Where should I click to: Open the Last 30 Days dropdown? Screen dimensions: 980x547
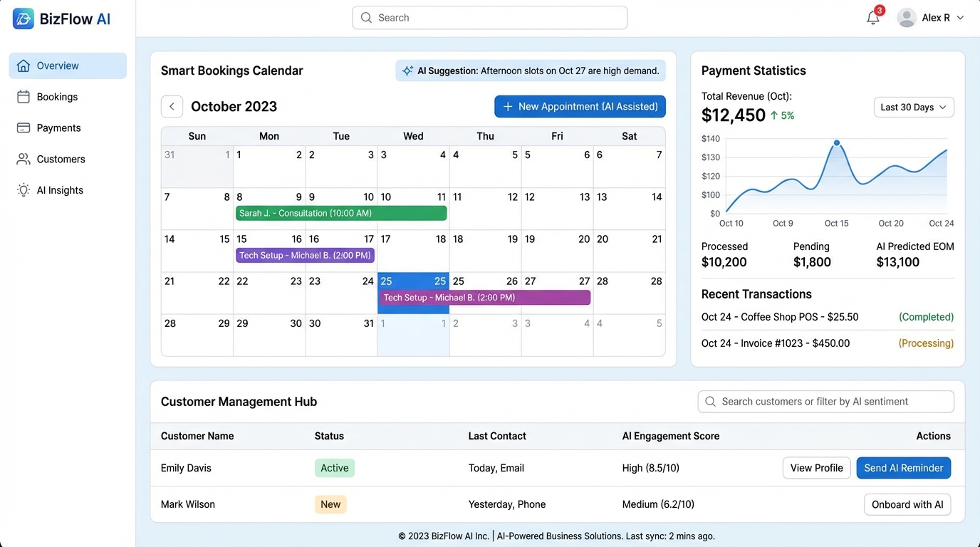[914, 107]
